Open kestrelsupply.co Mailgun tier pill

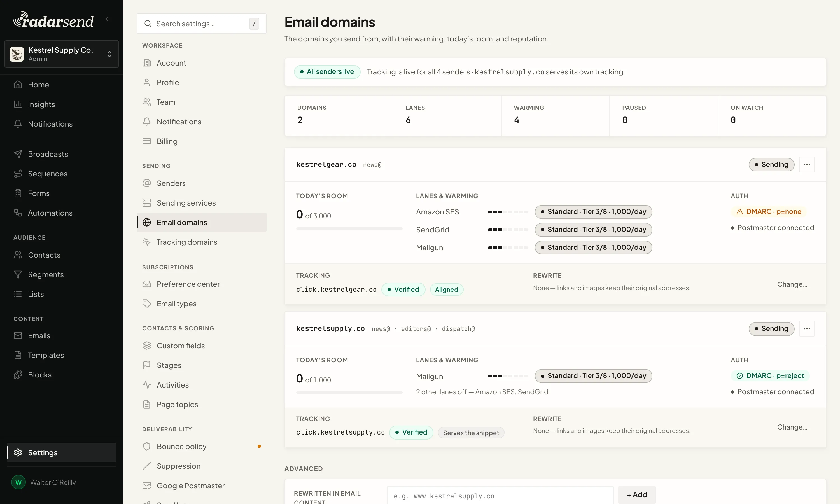[593, 376]
